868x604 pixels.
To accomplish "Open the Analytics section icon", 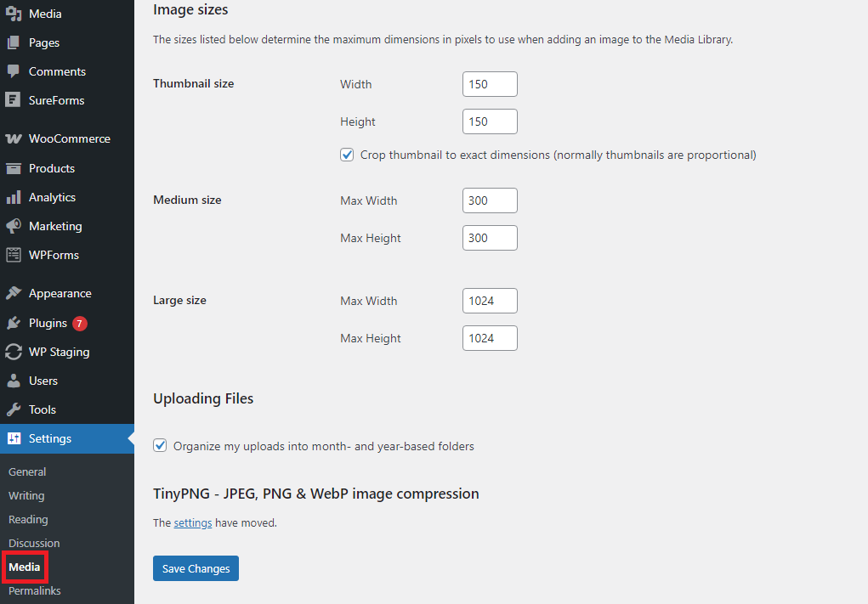I will point(14,197).
